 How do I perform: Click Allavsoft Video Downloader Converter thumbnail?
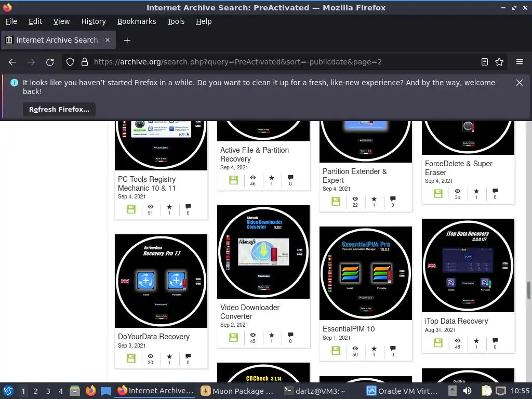pyautogui.click(x=263, y=252)
